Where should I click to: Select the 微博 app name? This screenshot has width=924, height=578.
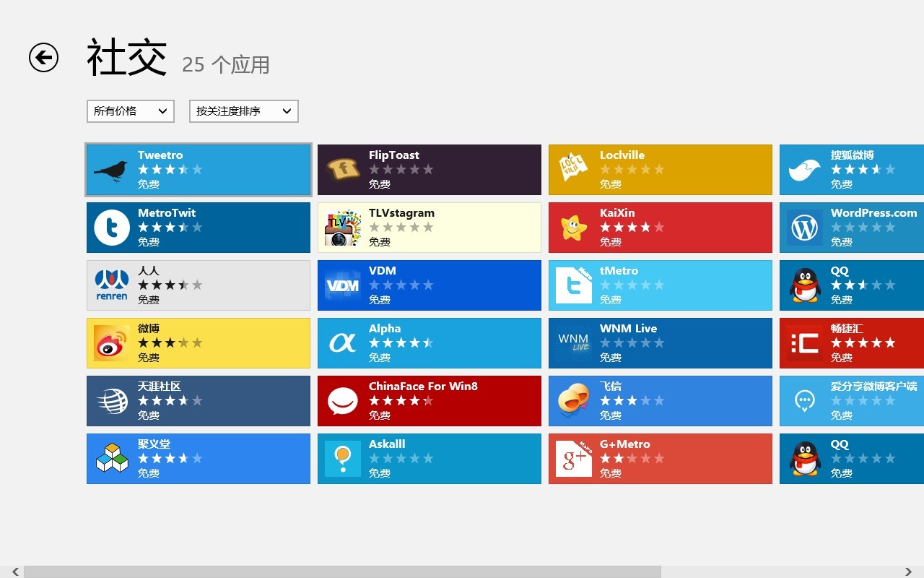(x=148, y=328)
